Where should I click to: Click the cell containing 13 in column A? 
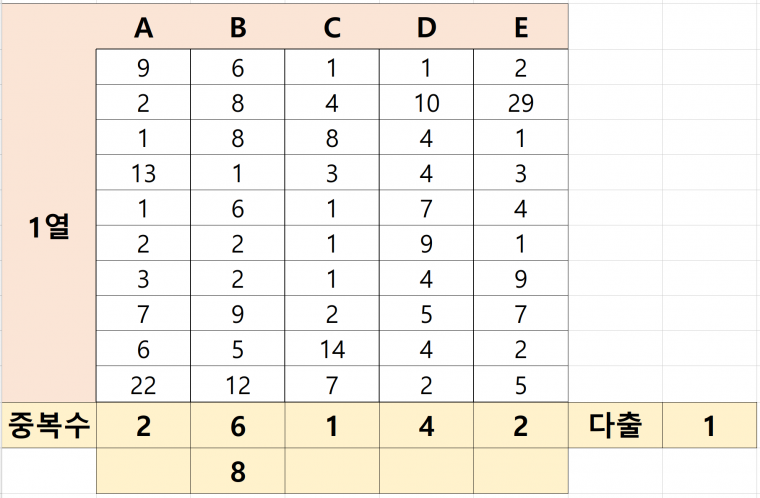143,173
